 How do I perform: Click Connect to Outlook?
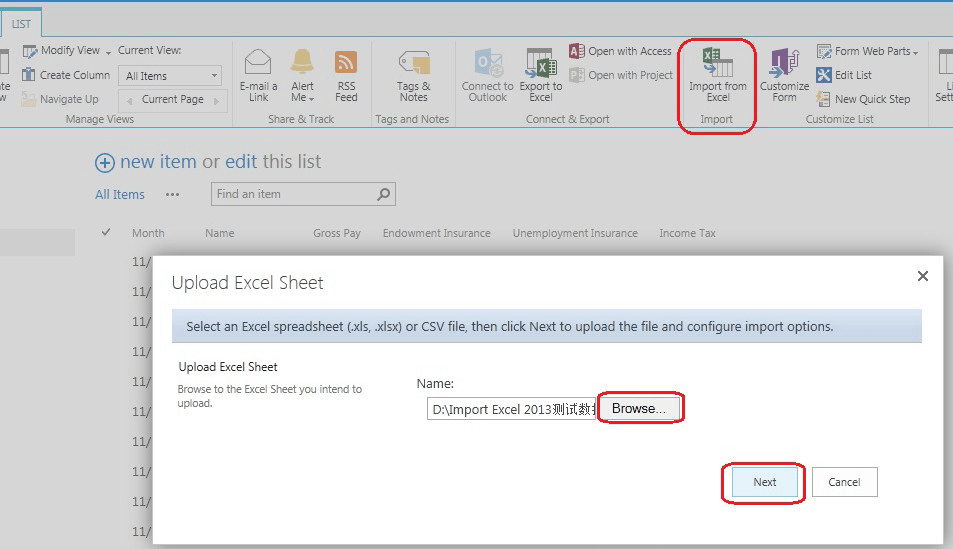pyautogui.click(x=487, y=75)
